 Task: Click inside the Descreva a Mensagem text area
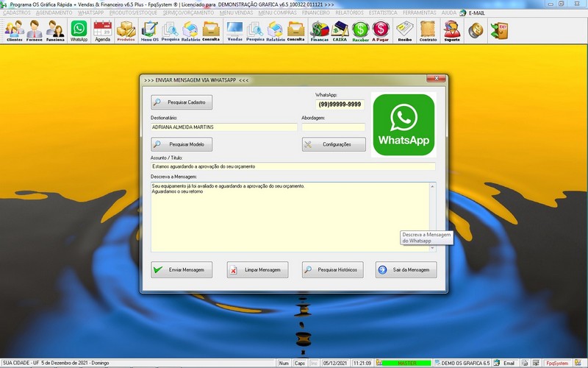[290, 217]
